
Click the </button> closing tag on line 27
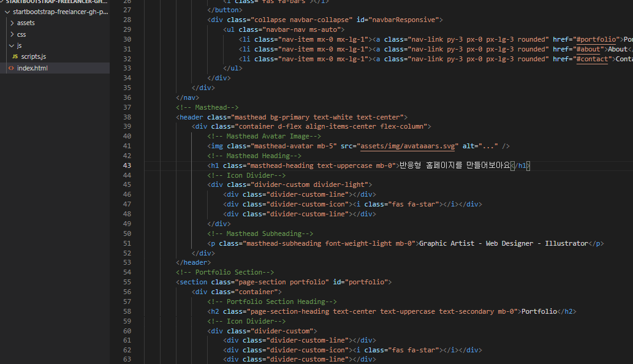pyautogui.click(x=225, y=10)
